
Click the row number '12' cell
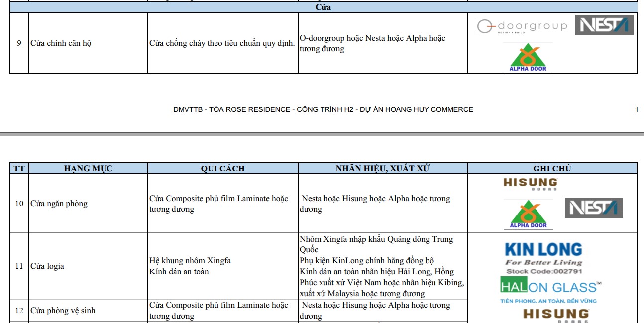[19, 311]
